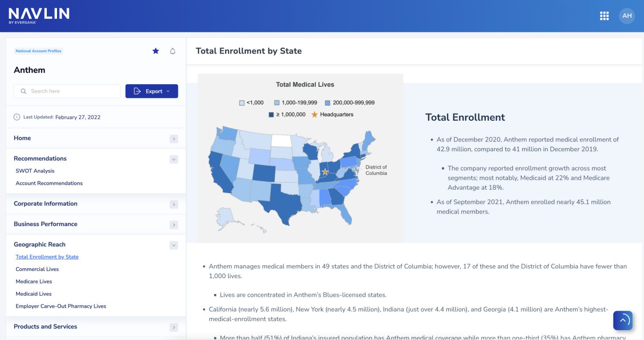644x340 pixels.
Task: Toggle the notification bell for Anthem
Action: coord(173,51)
